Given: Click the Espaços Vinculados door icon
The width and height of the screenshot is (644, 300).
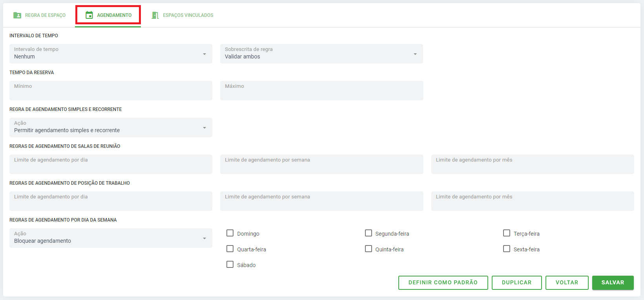Looking at the screenshot, I should point(155,15).
